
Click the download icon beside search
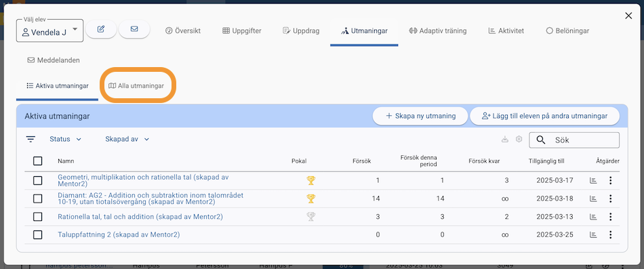coord(505,139)
